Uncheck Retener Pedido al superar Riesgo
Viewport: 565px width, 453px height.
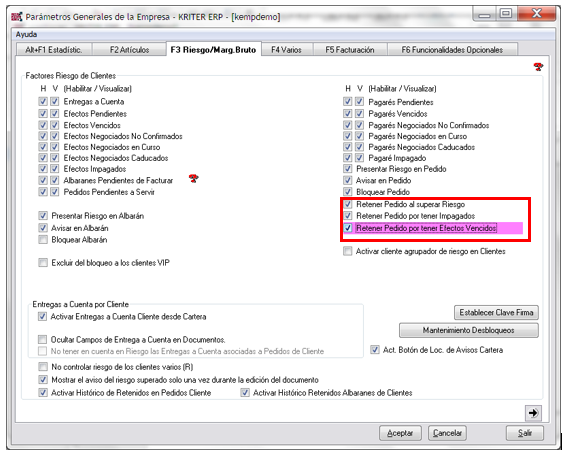348,204
